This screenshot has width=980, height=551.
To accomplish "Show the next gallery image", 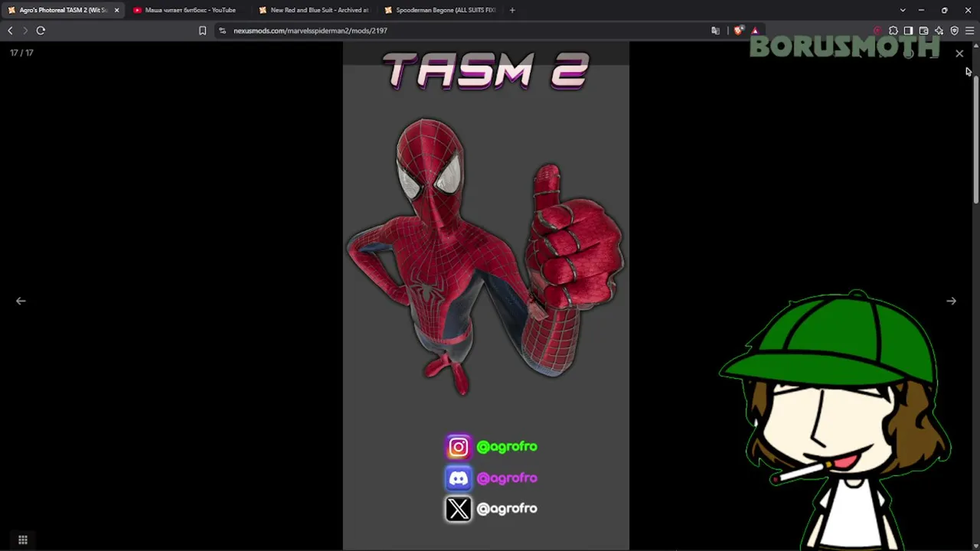I will click(951, 301).
